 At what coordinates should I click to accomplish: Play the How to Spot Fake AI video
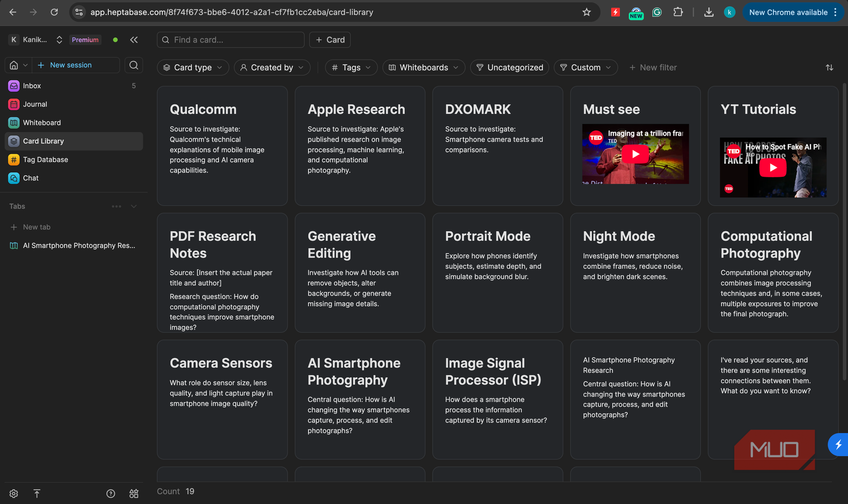click(773, 167)
